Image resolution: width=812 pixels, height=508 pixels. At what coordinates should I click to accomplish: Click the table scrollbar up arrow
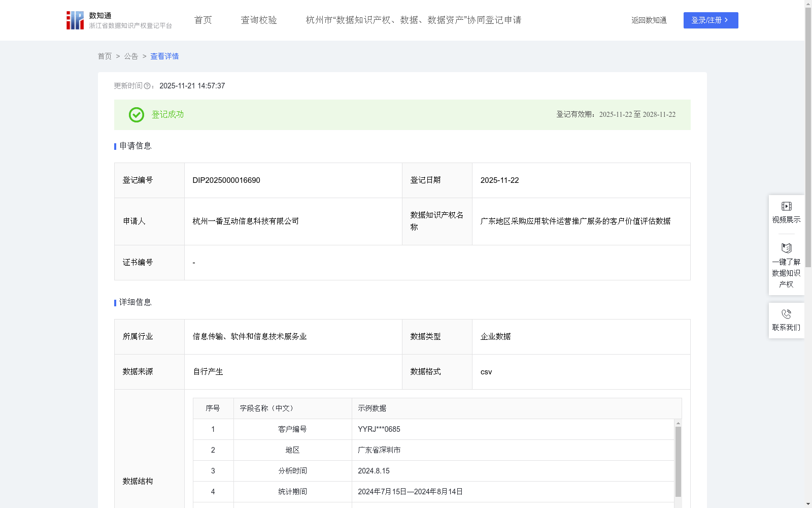(x=678, y=423)
